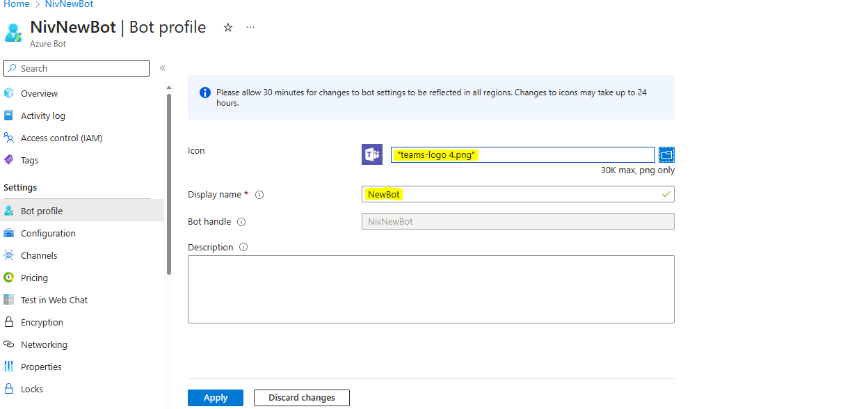Click the Display name info icon
This screenshot has height=409, width=868.
tap(259, 195)
